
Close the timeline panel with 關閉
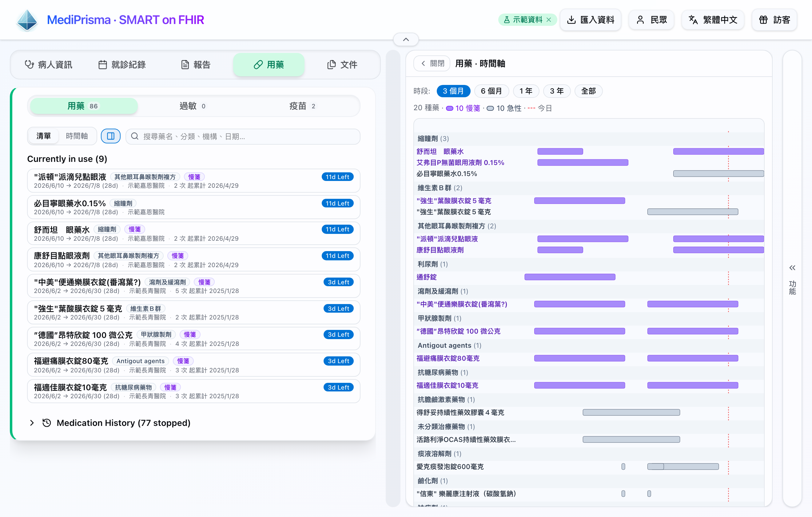click(x=432, y=63)
